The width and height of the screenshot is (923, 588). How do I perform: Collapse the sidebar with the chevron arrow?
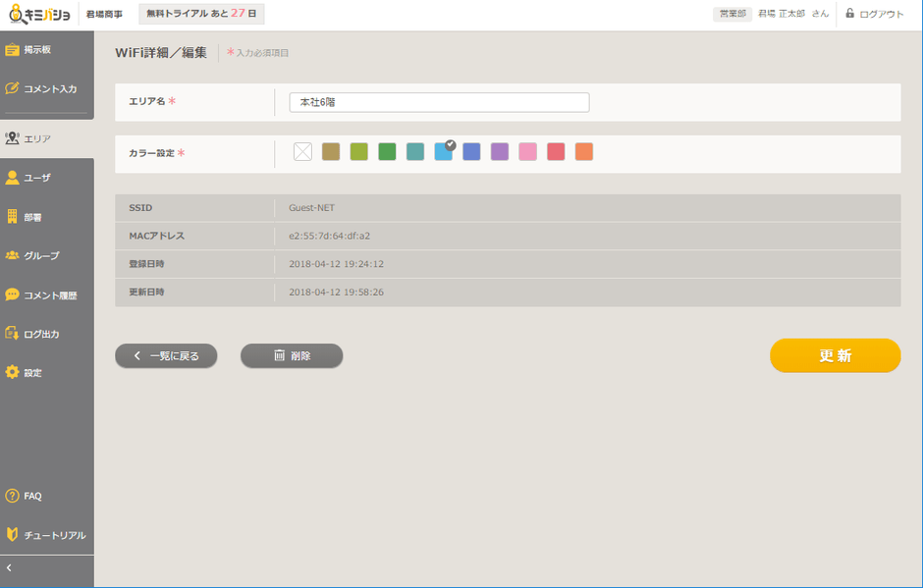pos(9,568)
